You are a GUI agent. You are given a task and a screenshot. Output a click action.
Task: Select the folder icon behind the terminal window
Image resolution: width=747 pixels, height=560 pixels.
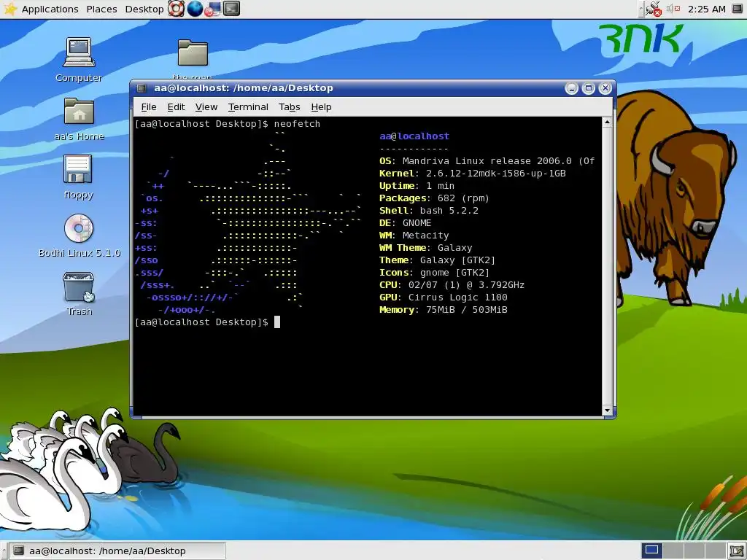point(193,53)
